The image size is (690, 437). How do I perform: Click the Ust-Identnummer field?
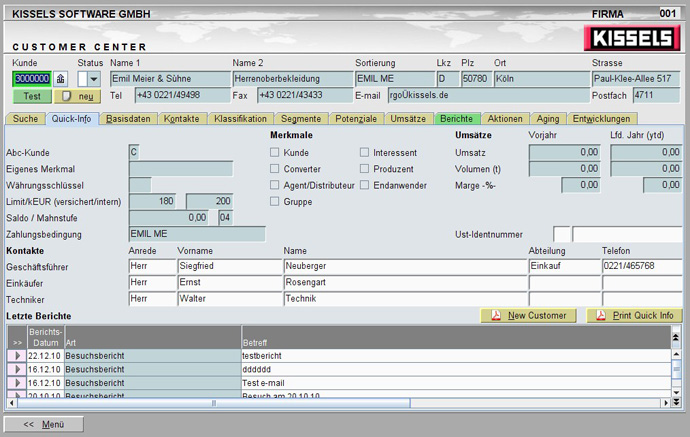pos(627,234)
